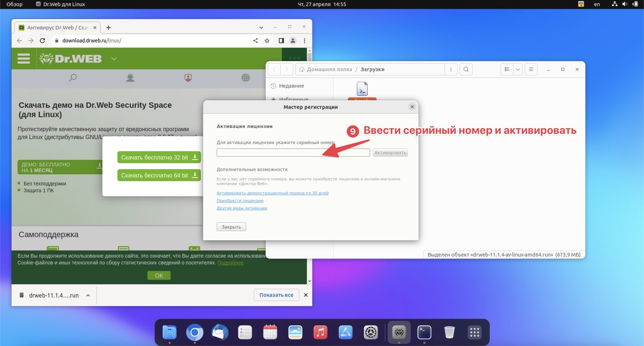Click the red shield icon on Dr.Web site
This screenshot has height=346, width=644.
[188, 78]
